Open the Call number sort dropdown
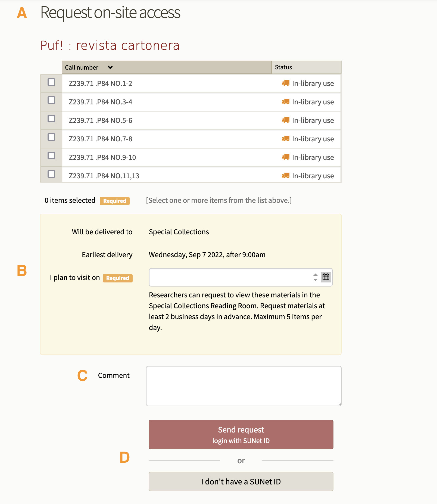The image size is (437, 504). coord(110,67)
